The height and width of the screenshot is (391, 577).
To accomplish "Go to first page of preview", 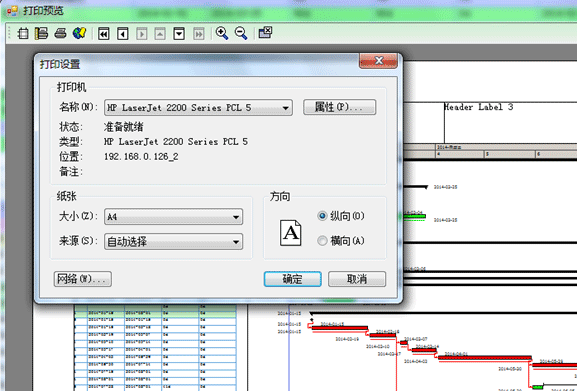I will (104, 34).
